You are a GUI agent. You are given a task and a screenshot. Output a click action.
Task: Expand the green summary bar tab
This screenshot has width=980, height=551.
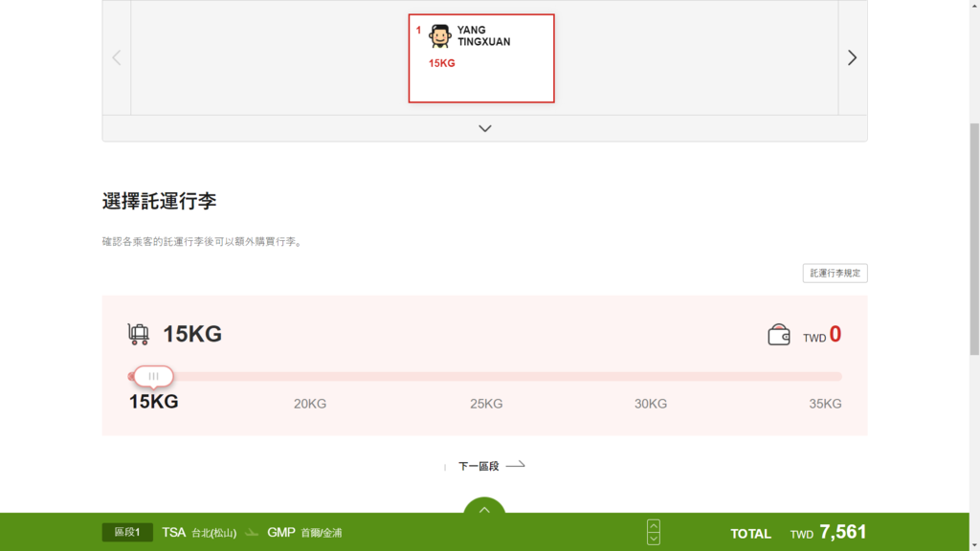tap(484, 508)
